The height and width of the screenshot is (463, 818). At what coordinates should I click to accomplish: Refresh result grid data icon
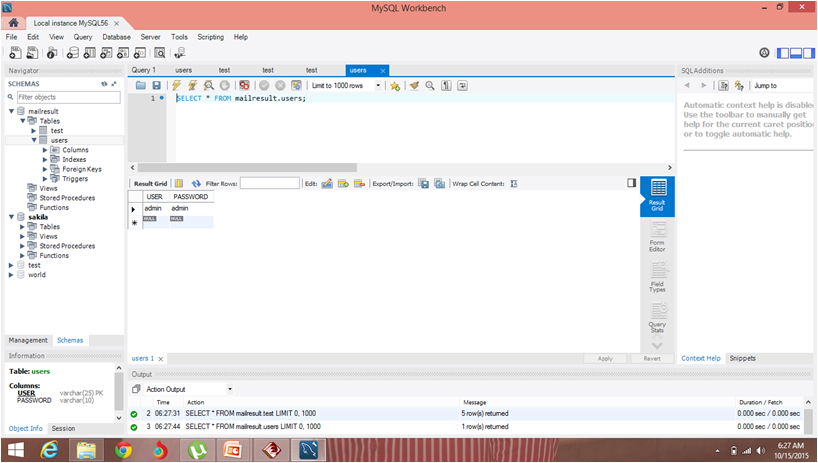tap(196, 184)
